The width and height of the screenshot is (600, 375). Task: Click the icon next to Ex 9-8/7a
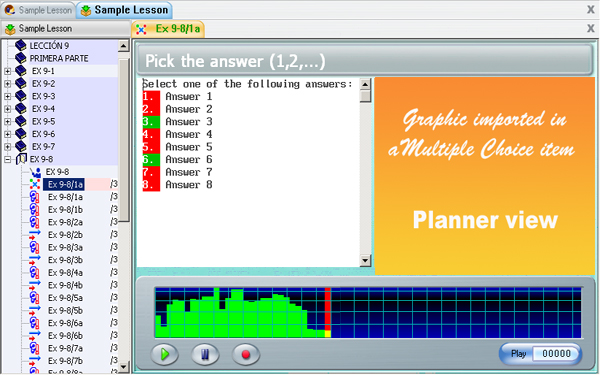pyautogui.click(x=34, y=349)
